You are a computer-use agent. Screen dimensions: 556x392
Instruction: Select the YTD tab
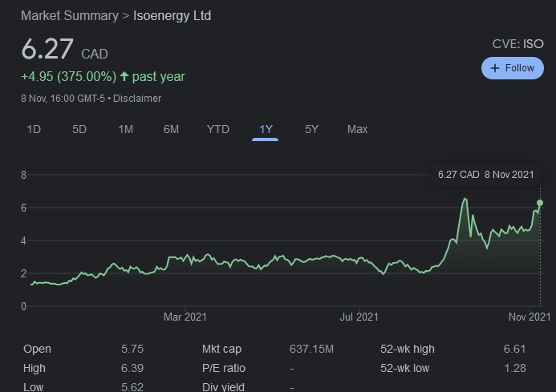coord(217,129)
